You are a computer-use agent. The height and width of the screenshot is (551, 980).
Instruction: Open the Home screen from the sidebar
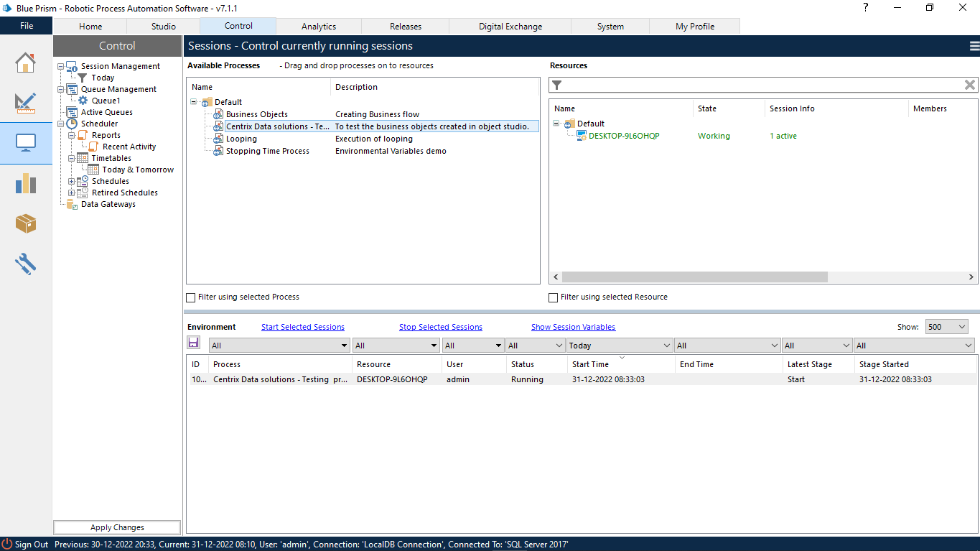(x=26, y=62)
